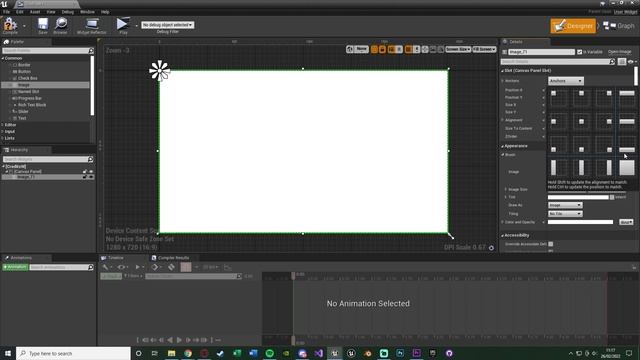The image size is (640, 360).
Task: Click the Play toolbar button
Action: [x=122, y=25]
